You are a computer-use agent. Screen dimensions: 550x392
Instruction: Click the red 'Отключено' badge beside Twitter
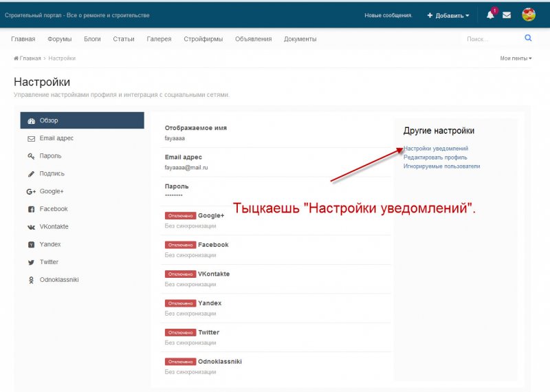tap(180, 332)
